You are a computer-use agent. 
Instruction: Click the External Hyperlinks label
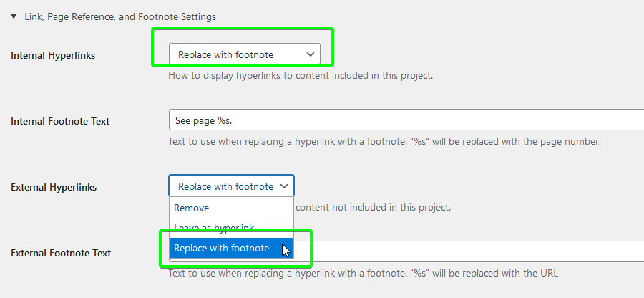pos(54,187)
